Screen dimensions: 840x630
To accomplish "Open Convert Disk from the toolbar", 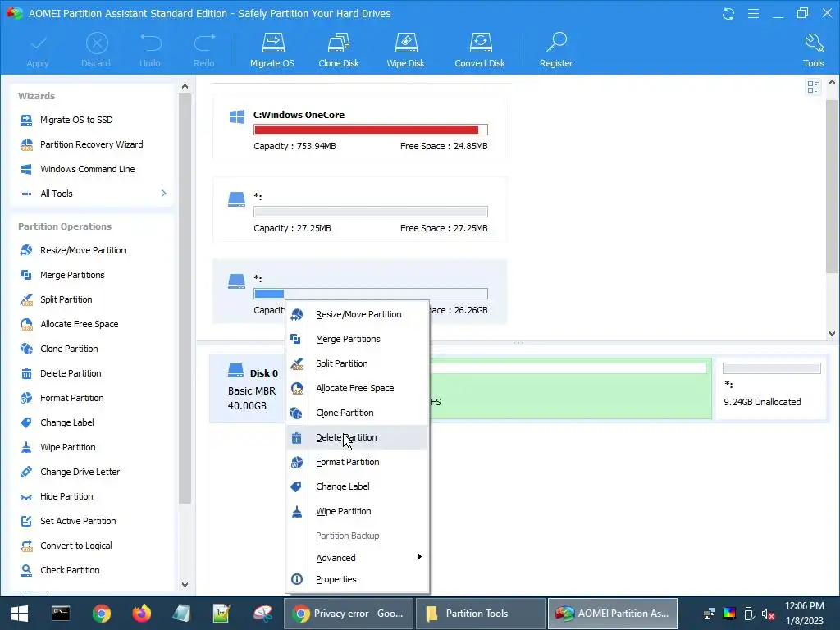I will pyautogui.click(x=480, y=50).
